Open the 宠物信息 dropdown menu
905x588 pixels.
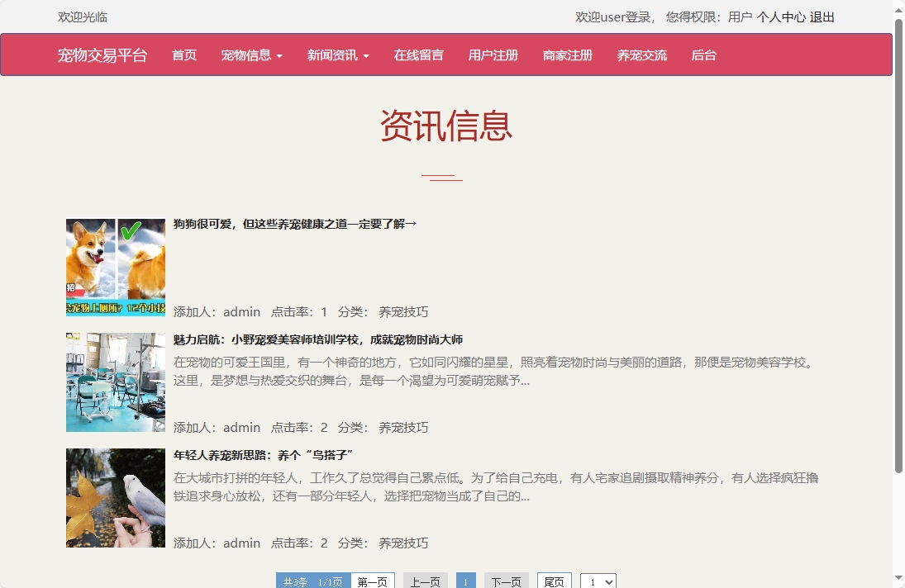pos(250,55)
